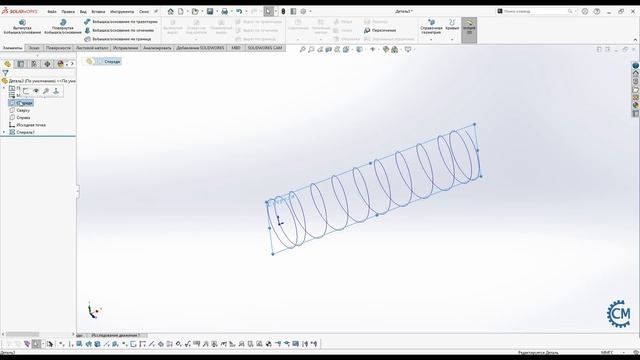640x360 pixels.
Task: Save the part with the Save icon
Action: click(210, 11)
